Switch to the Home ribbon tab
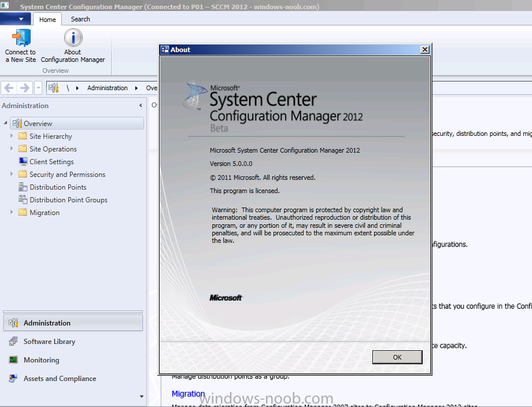This screenshot has height=407, width=532. [x=47, y=19]
